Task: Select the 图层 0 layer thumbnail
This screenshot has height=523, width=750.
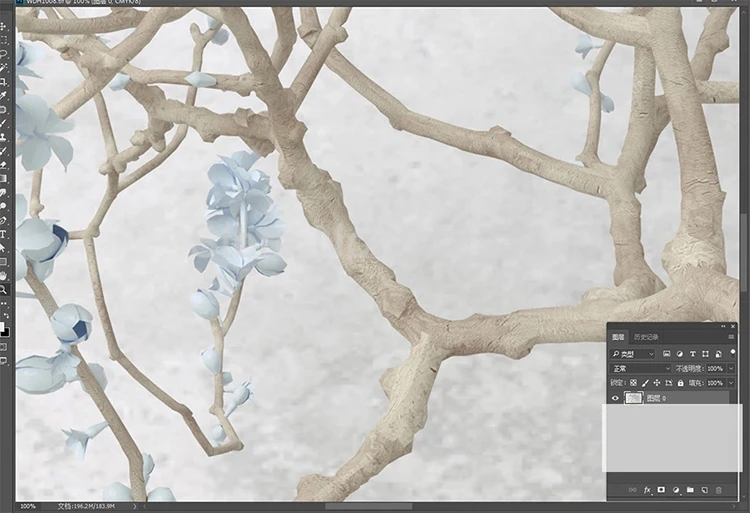Action: click(634, 398)
